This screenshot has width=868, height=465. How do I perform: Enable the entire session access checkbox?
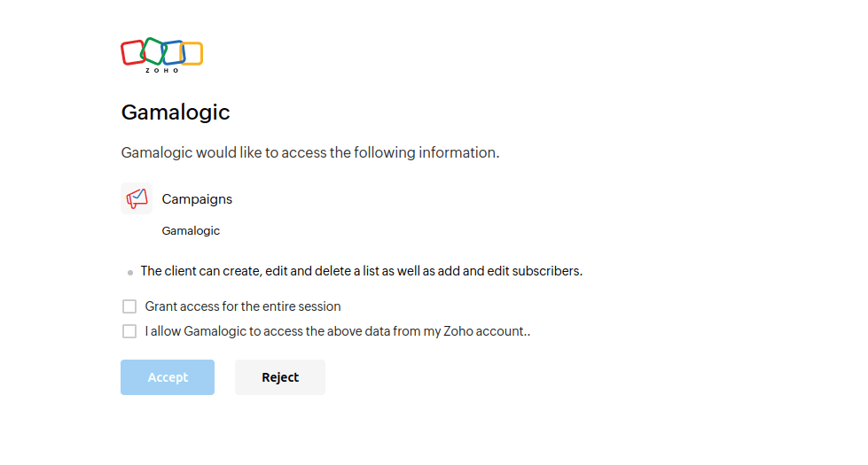[x=129, y=306]
